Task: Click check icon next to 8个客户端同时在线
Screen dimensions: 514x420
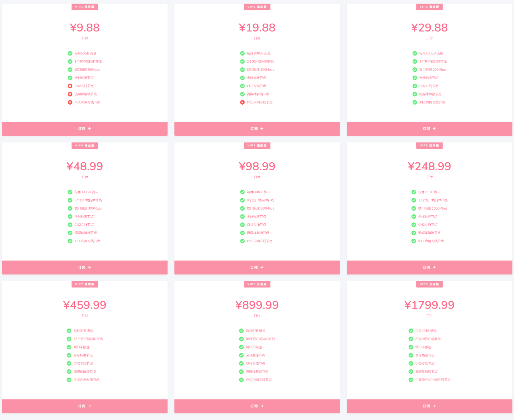Action: coord(242,200)
